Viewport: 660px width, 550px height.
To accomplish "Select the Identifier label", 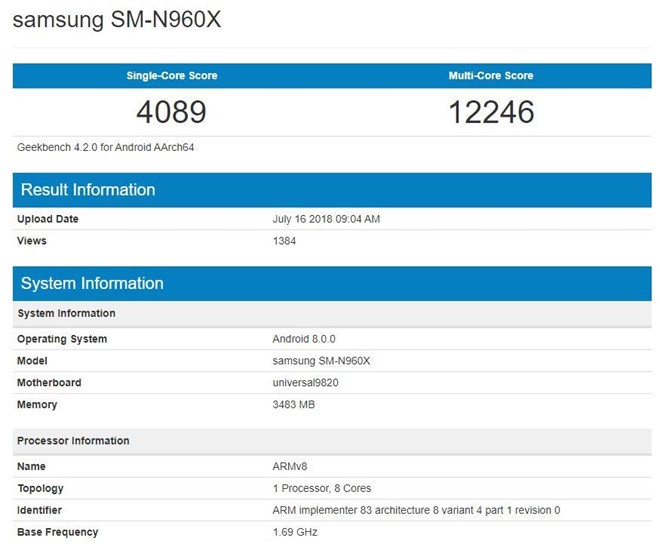I will coord(40,510).
